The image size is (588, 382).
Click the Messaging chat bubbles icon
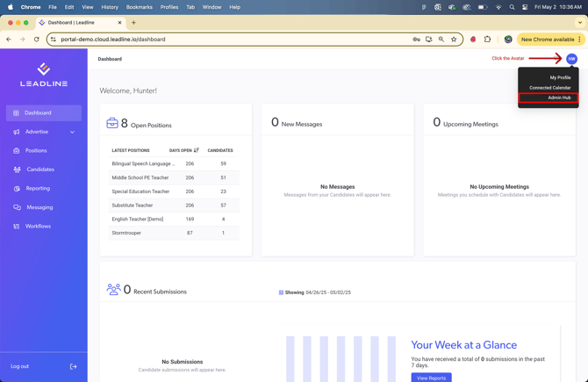pos(18,207)
